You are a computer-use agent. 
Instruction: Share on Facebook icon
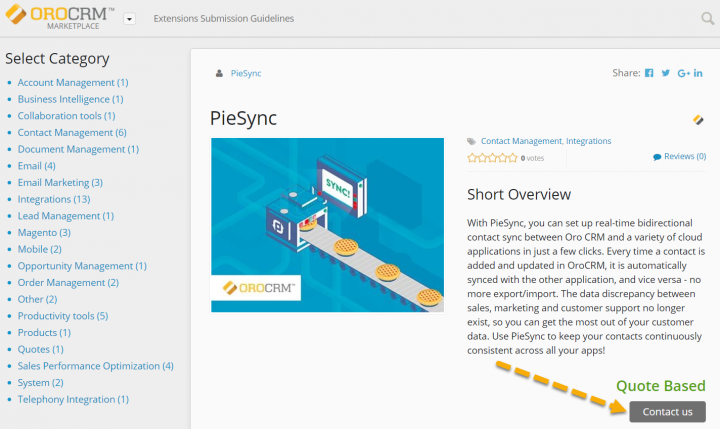pyautogui.click(x=649, y=73)
